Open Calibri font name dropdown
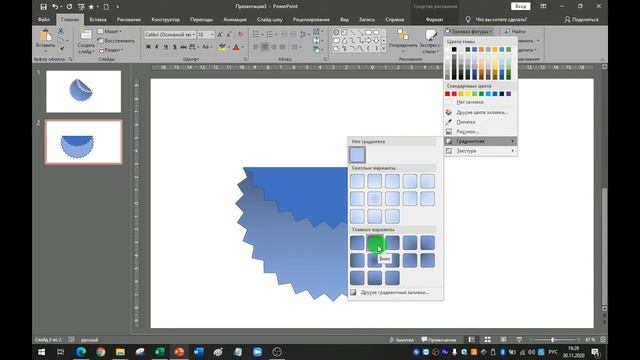The height and width of the screenshot is (360, 640). (x=193, y=35)
